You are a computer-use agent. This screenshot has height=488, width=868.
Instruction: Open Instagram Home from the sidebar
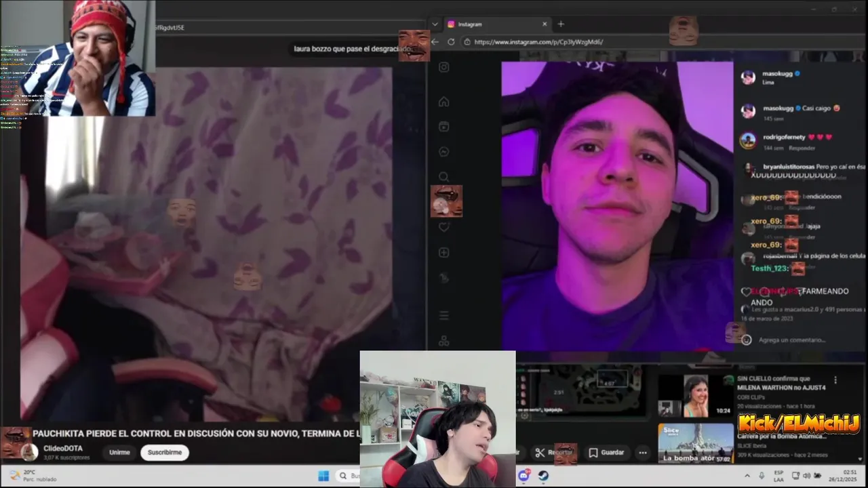443,102
